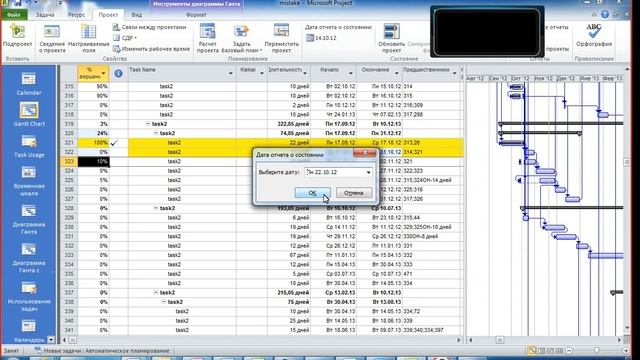Click Изменить рабочее время

pyautogui.click(x=151, y=49)
